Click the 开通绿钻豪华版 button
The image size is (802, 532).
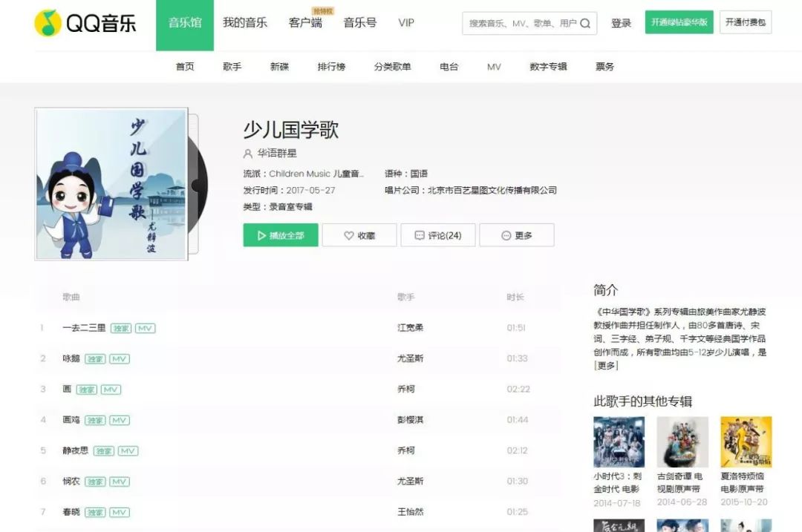pyautogui.click(x=679, y=22)
